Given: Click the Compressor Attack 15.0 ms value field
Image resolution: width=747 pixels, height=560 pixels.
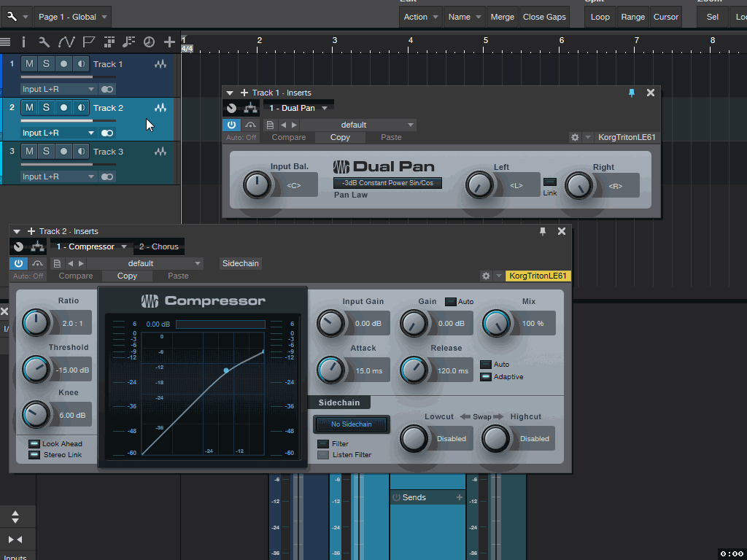Looking at the screenshot, I should coord(369,370).
